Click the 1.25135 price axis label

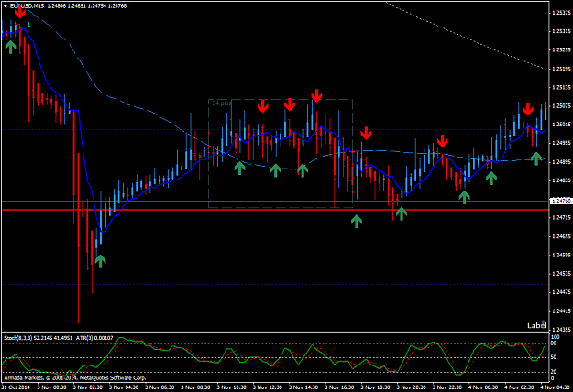561,87
